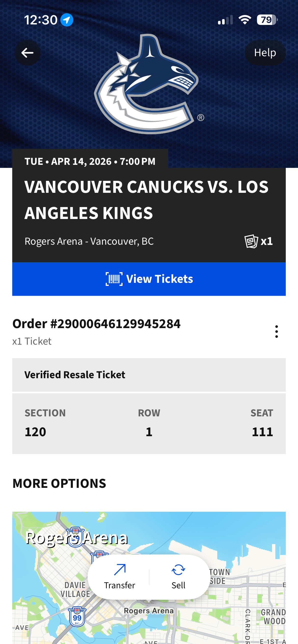Image resolution: width=298 pixels, height=644 pixels.
Task: Tap the Highway 99 shield on map
Action: 77,617
